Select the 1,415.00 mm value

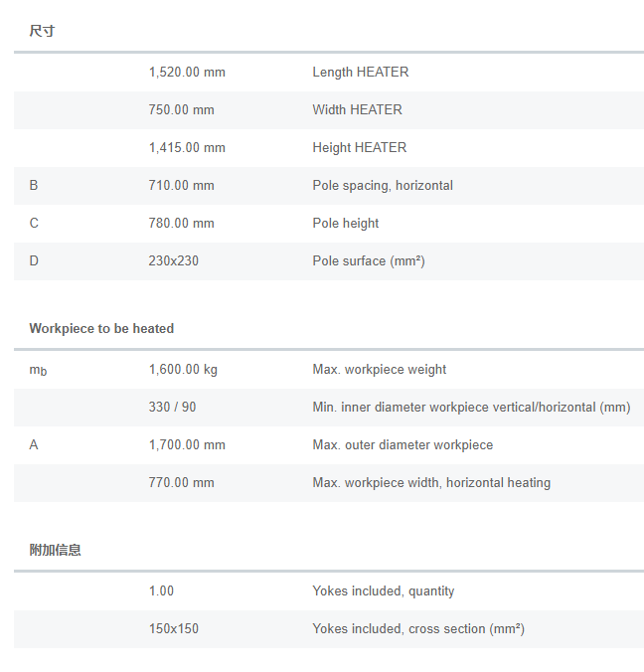pos(186,148)
